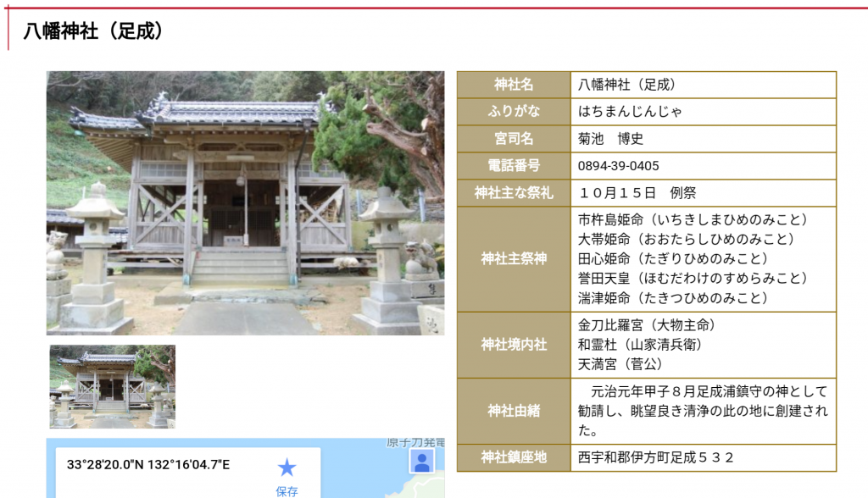Click the blue star save icon
This screenshot has height=498, width=868.
(x=287, y=468)
